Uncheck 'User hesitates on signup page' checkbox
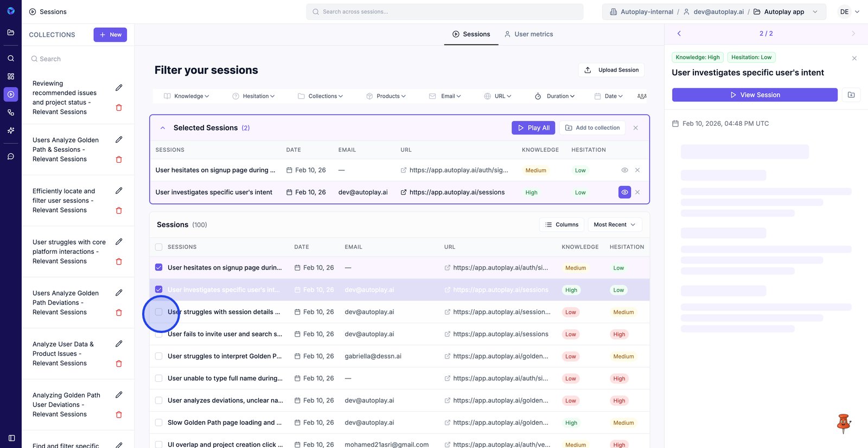868x448 pixels. (x=159, y=267)
